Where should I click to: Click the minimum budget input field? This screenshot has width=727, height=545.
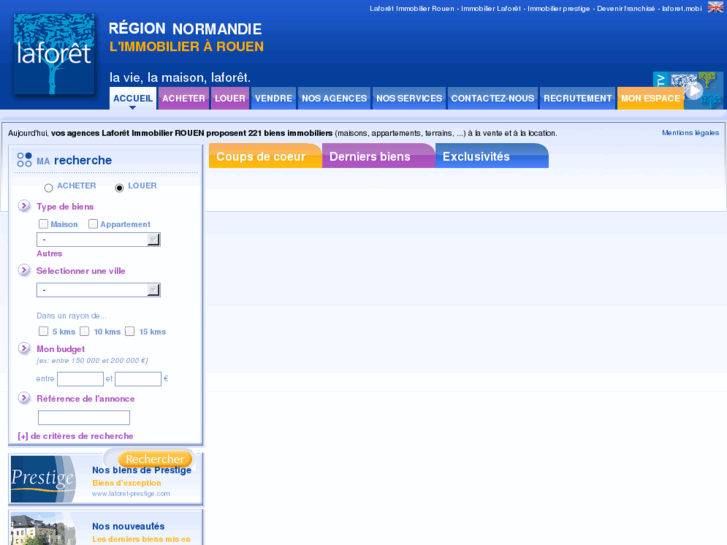[x=80, y=378]
